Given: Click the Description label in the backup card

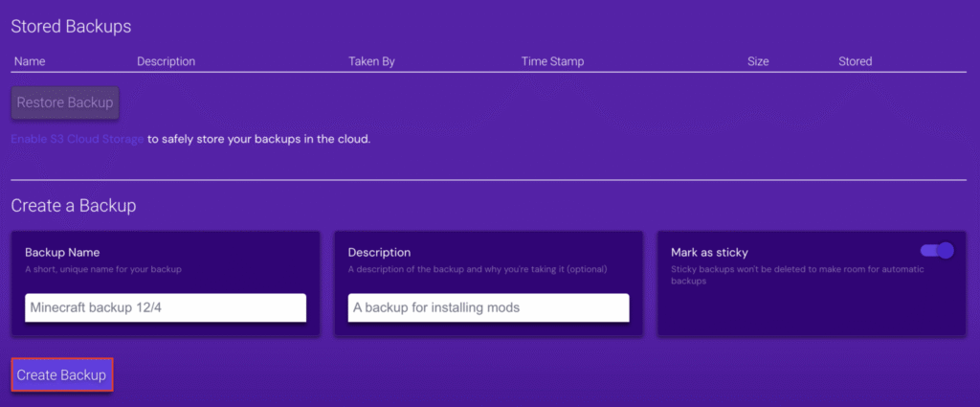Looking at the screenshot, I should pos(379,253).
